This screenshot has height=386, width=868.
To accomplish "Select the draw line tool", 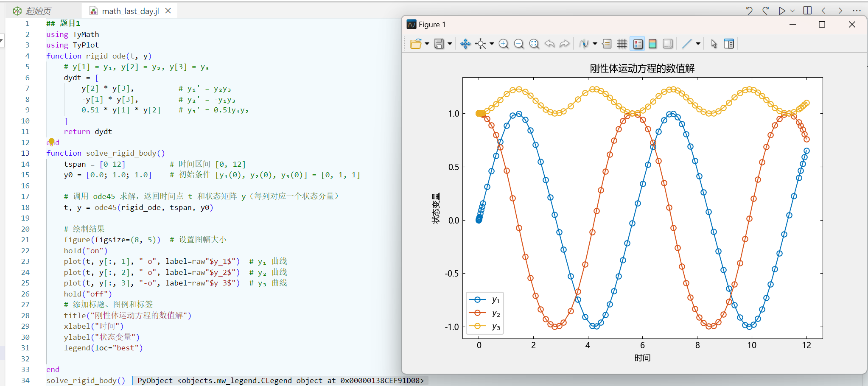I will point(687,44).
